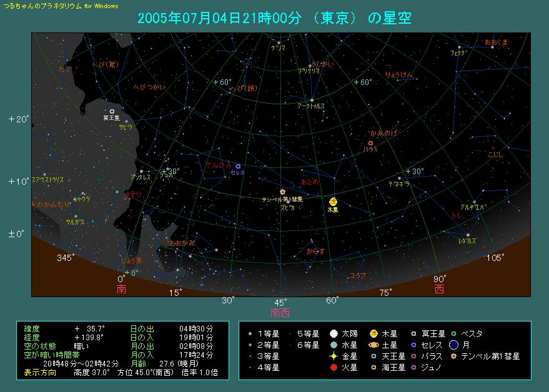This screenshot has width=549, height=392.
Task: Click the 西 west direction label
Action: coord(440,290)
